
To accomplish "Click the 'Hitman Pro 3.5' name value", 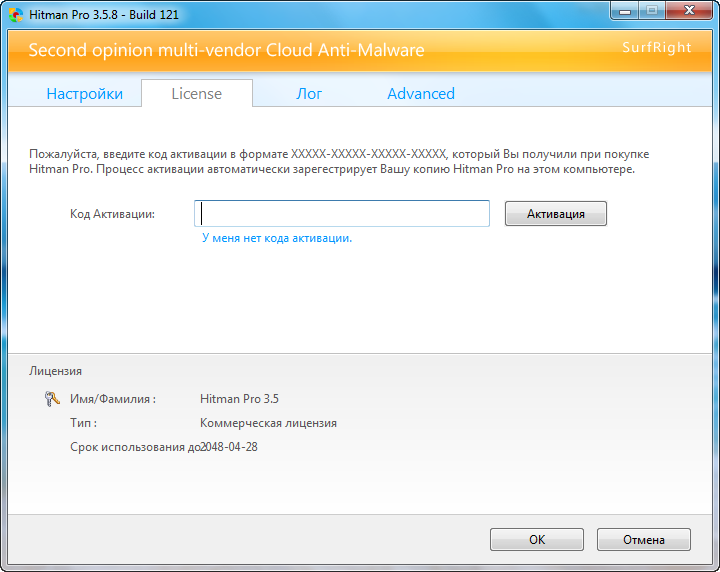I will (x=239, y=399).
